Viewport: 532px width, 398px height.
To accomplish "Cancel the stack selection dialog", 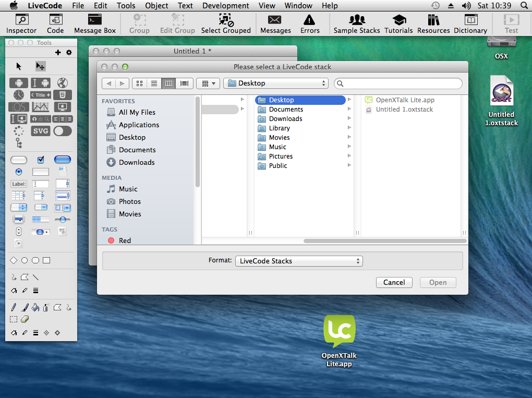I will point(394,282).
